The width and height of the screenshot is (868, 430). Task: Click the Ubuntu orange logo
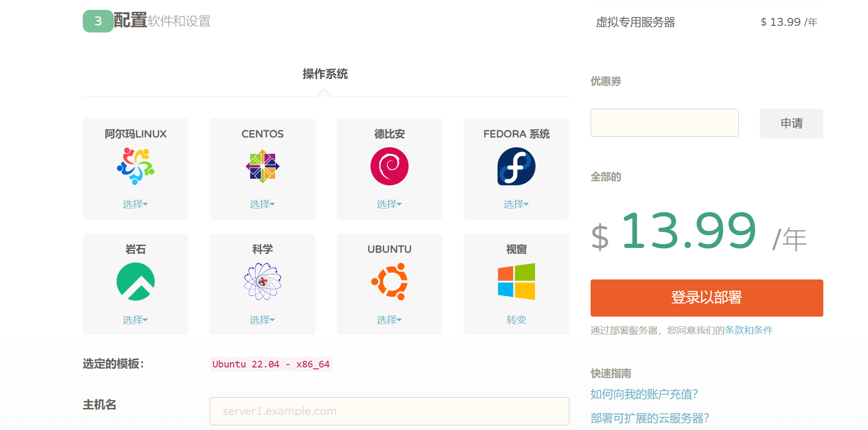pos(389,282)
